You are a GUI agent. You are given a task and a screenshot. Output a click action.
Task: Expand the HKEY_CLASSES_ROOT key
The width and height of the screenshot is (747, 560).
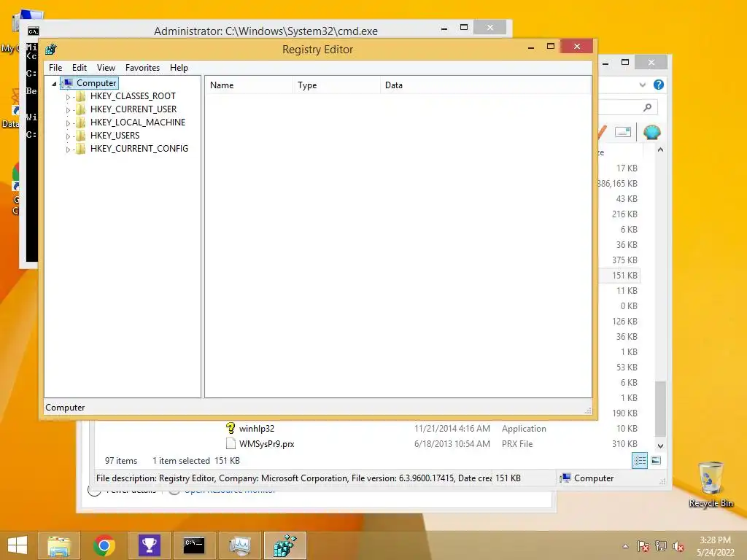pos(68,97)
